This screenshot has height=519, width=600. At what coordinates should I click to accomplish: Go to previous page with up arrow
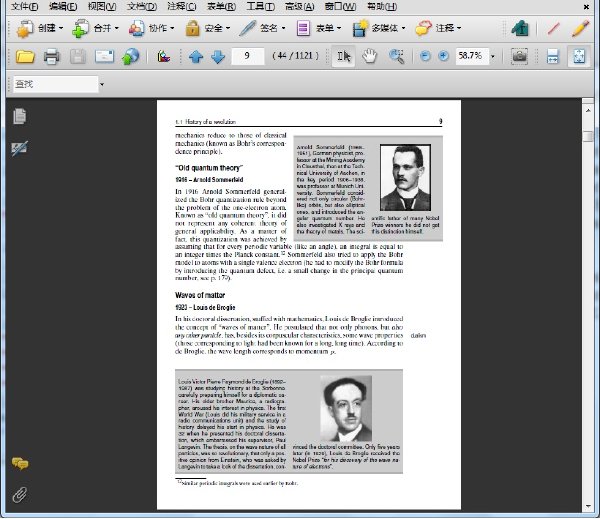pos(196,57)
